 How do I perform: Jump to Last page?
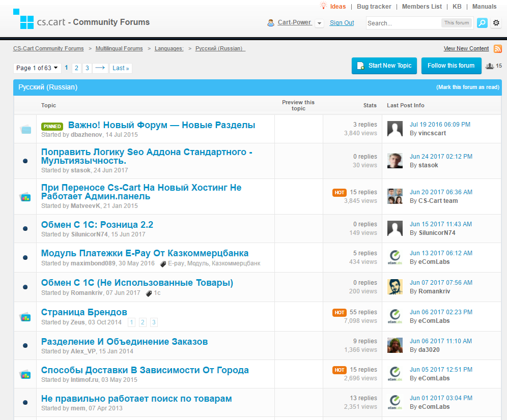pyautogui.click(x=121, y=68)
